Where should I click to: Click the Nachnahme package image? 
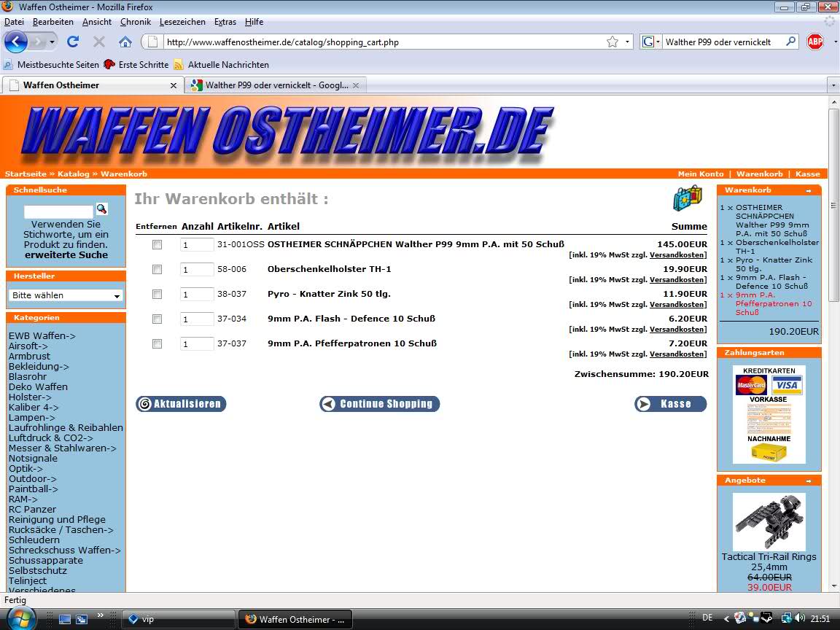(x=769, y=454)
